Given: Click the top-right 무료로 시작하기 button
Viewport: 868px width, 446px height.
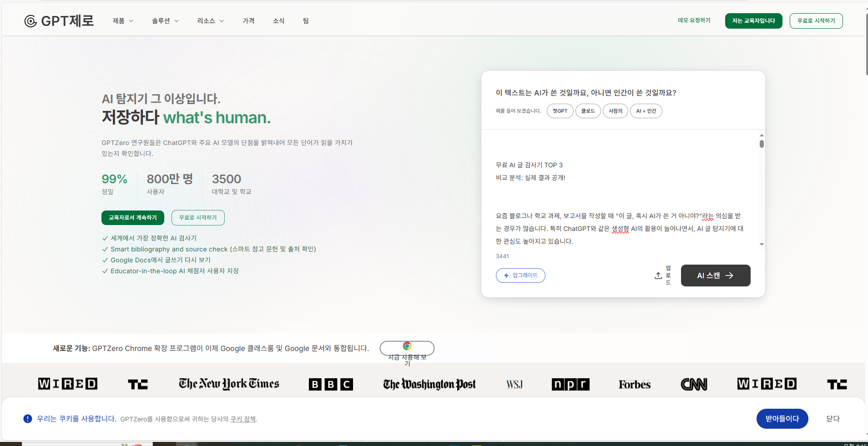Looking at the screenshot, I should pyautogui.click(x=816, y=21).
